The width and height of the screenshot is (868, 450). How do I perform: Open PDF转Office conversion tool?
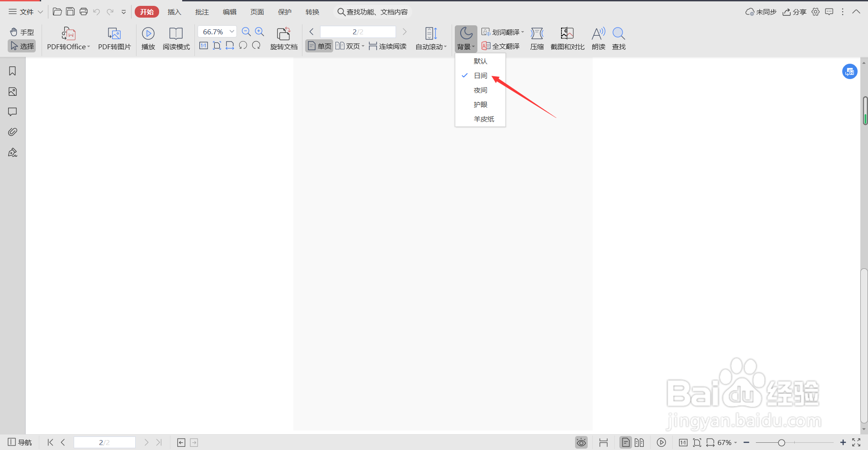click(x=68, y=38)
